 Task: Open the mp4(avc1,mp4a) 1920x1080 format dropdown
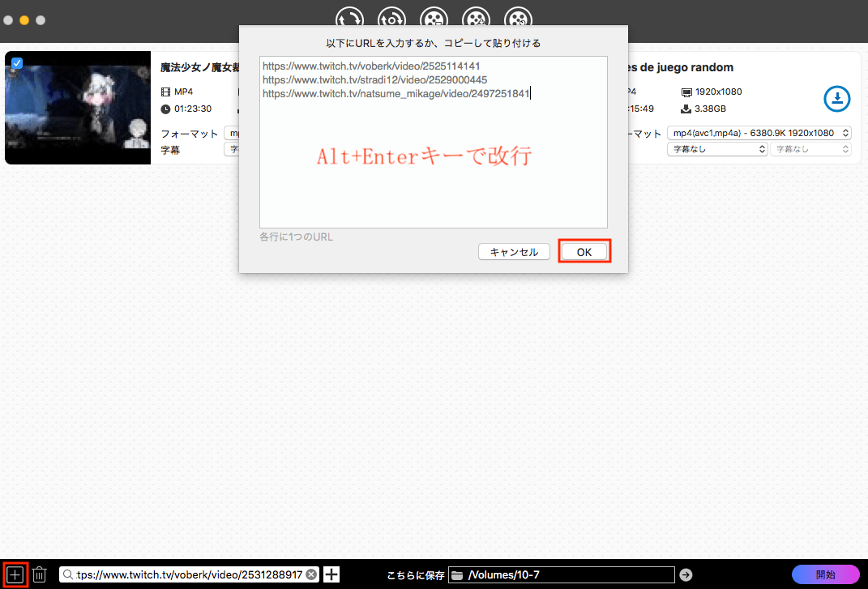(759, 133)
